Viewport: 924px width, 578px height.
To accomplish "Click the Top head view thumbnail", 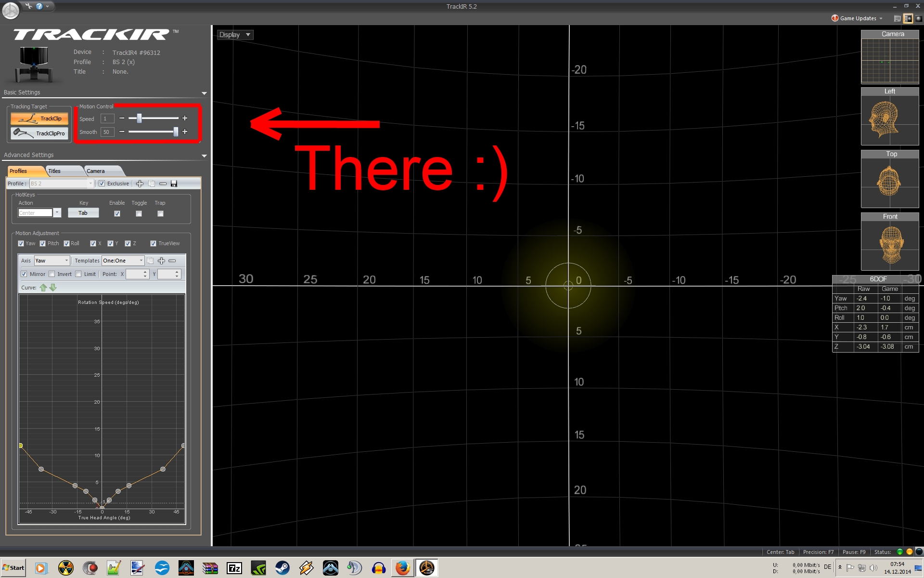I will [x=890, y=179].
